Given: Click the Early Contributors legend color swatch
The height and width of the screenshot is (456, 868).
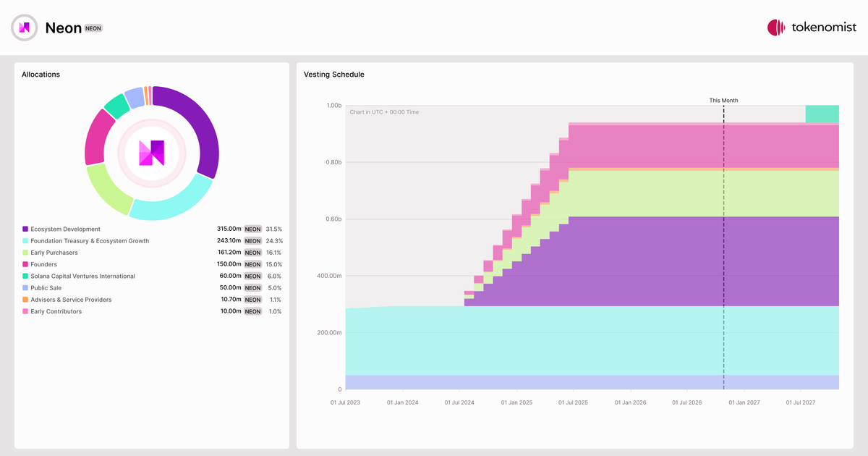Looking at the screenshot, I should tap(25, 311).
